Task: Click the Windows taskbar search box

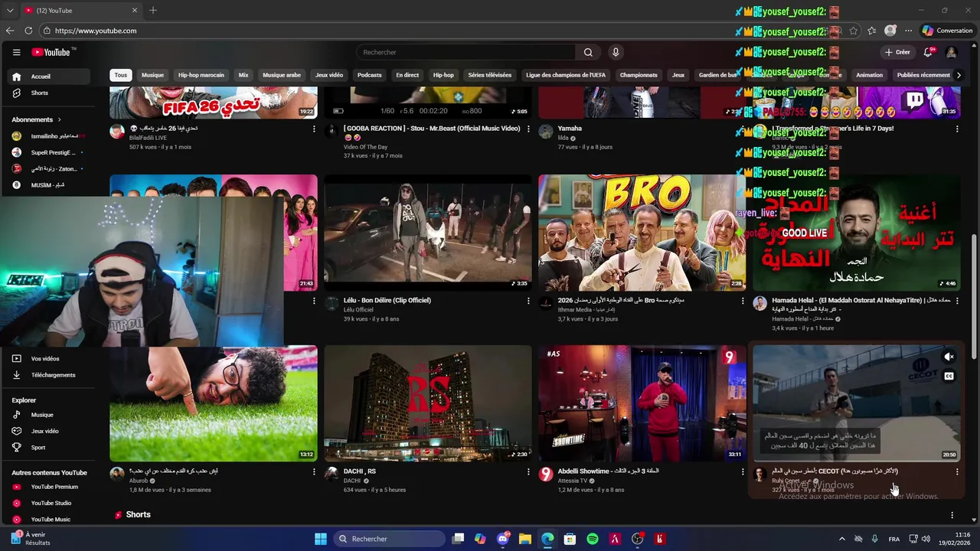Action: (387, 539)
